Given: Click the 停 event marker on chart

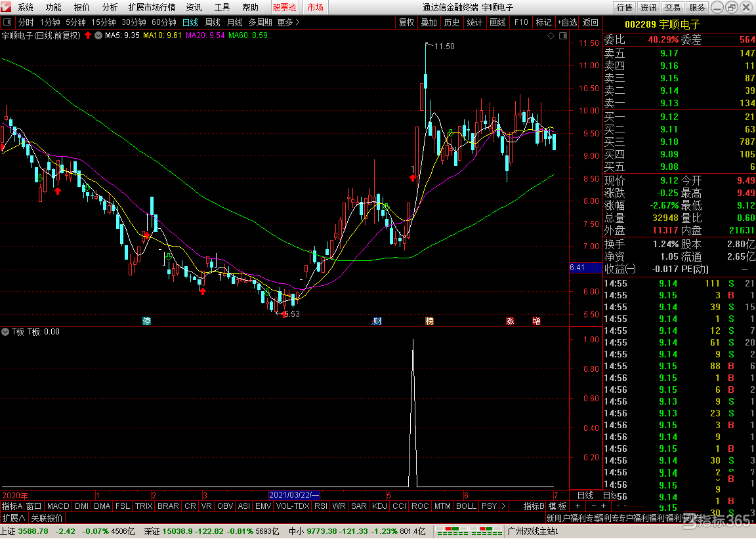Looking at the screenshot, I should click(x=146, y=321).
